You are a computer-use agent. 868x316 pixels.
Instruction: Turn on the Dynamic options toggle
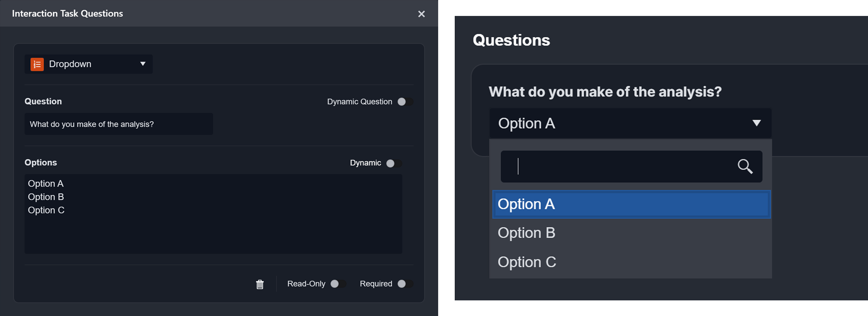pos(394,163)
